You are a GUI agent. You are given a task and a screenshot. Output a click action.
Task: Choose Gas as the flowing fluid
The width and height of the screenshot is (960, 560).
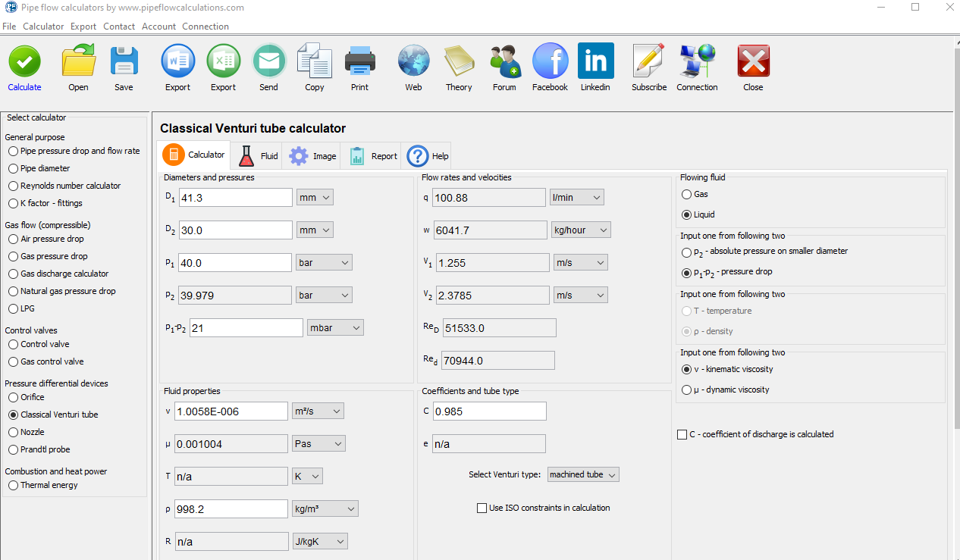[687, 195]
